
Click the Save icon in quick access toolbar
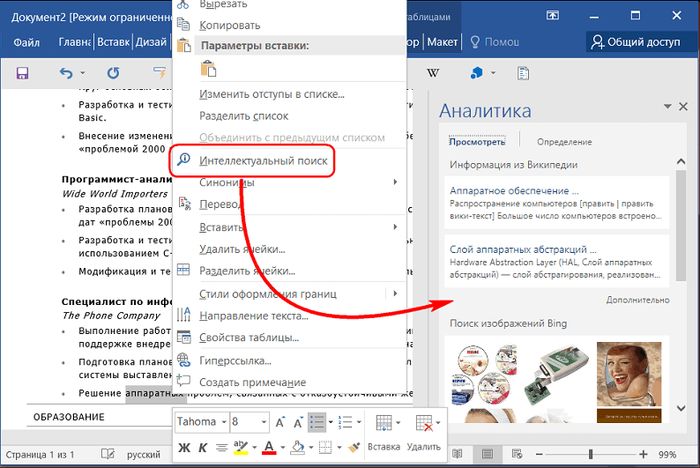pos(22,73)
